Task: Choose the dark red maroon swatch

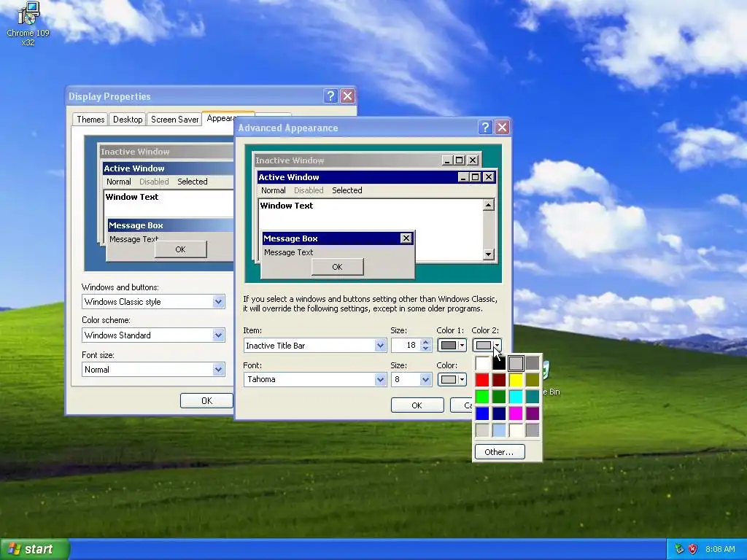Action: [499, 380]
